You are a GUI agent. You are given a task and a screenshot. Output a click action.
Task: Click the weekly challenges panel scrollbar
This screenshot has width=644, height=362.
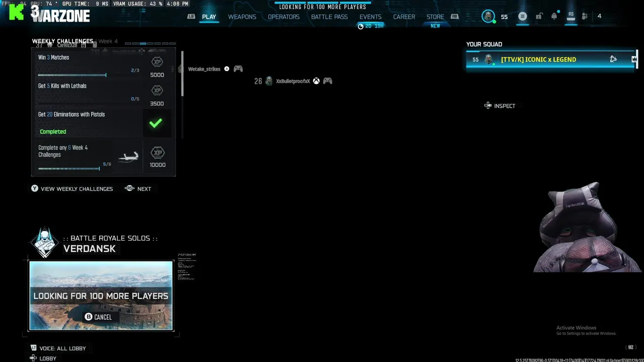[182, 73]
